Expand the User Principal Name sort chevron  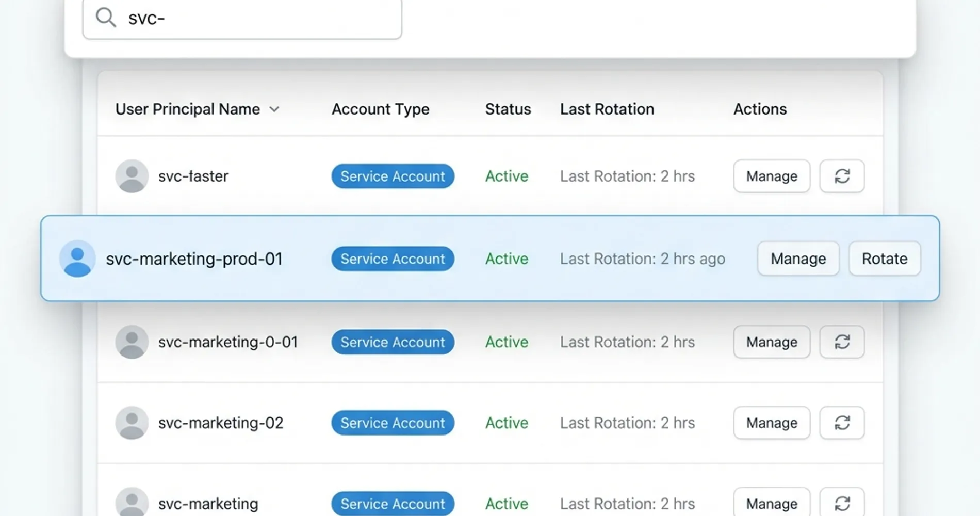(274, 109)
